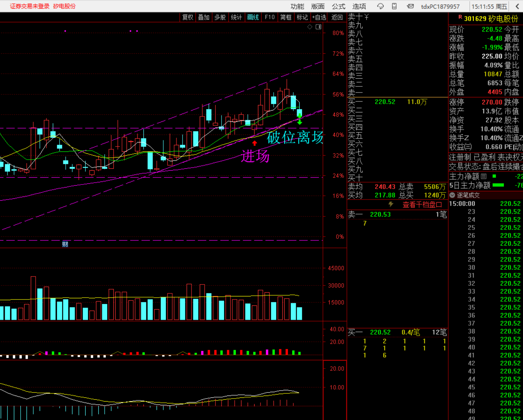The width and height of the screenshot is (523, 420).
Task: Collapse panel using top-right chevron arrow
Action: point(517,6)
